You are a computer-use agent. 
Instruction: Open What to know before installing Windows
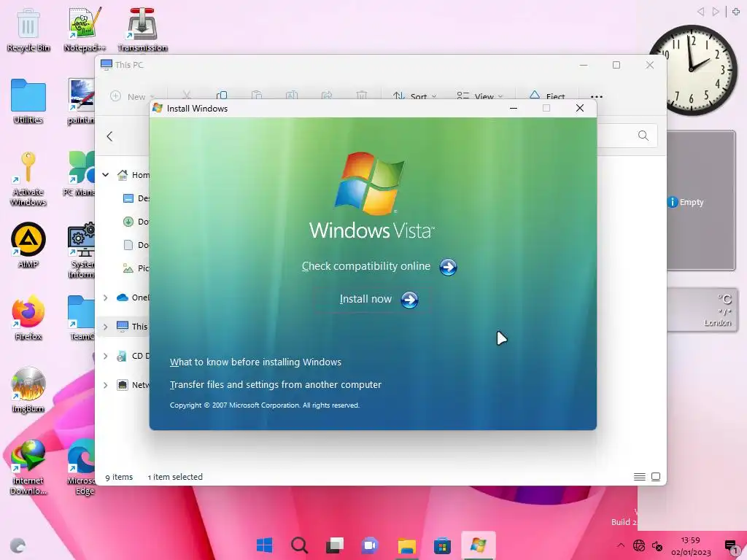pos(255,362)
